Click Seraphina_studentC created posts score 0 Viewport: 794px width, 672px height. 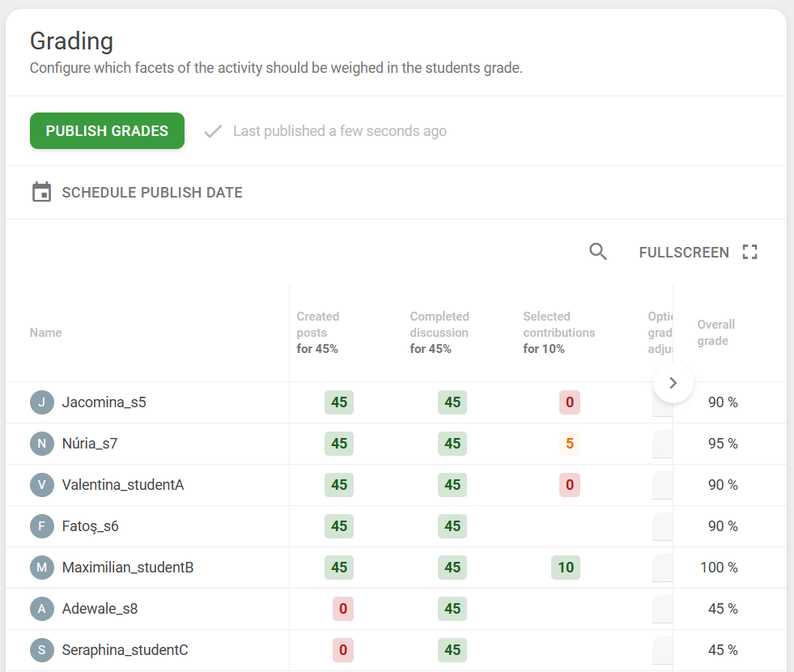click(343, 650)
